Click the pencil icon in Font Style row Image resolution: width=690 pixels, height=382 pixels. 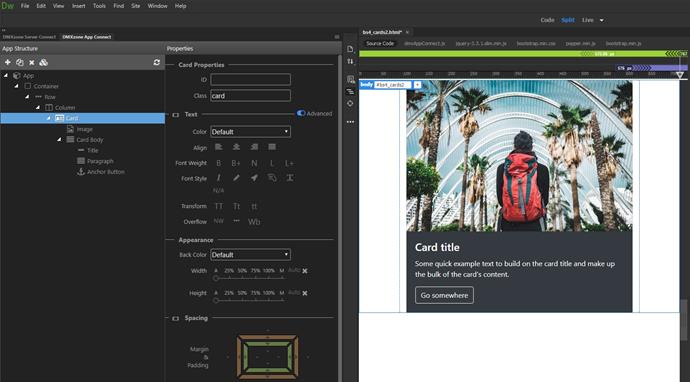(236, 178)
